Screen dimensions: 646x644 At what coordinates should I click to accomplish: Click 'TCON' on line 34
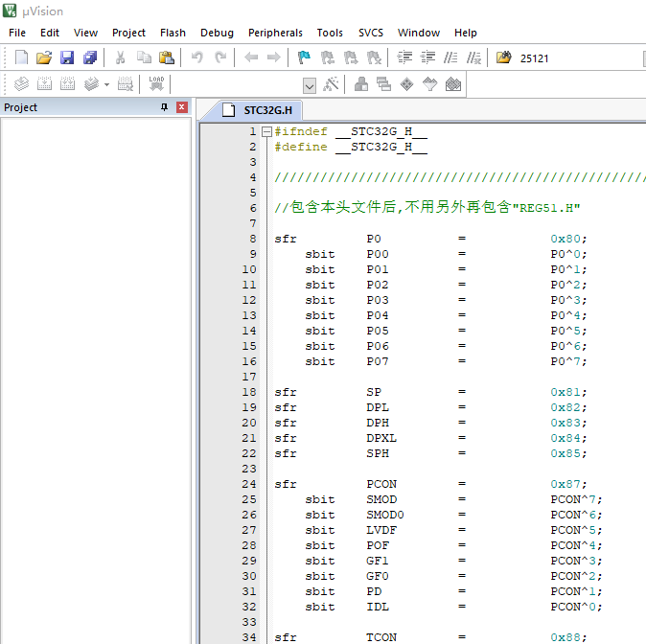[x=381, y=637]
